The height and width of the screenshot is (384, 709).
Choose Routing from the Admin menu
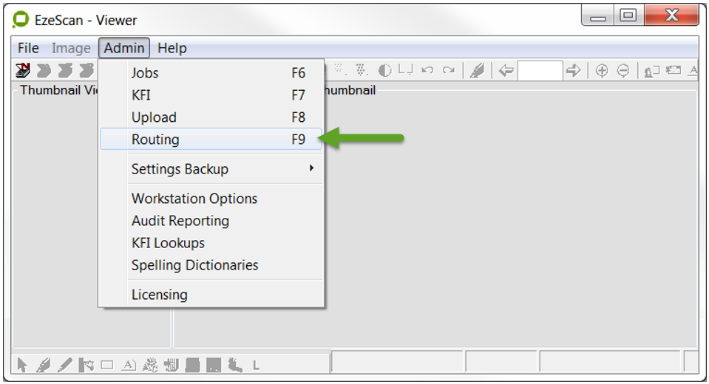[211, 139]
